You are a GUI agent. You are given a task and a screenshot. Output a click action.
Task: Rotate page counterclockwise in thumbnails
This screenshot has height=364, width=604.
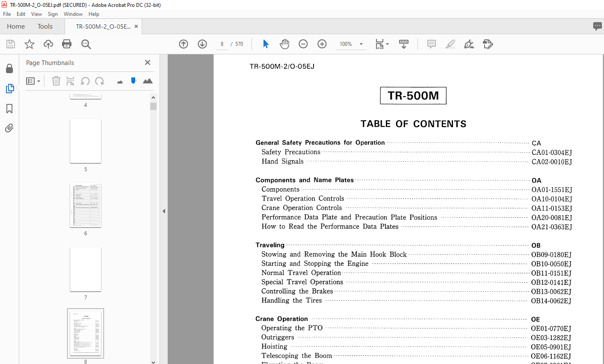(85, 81)
